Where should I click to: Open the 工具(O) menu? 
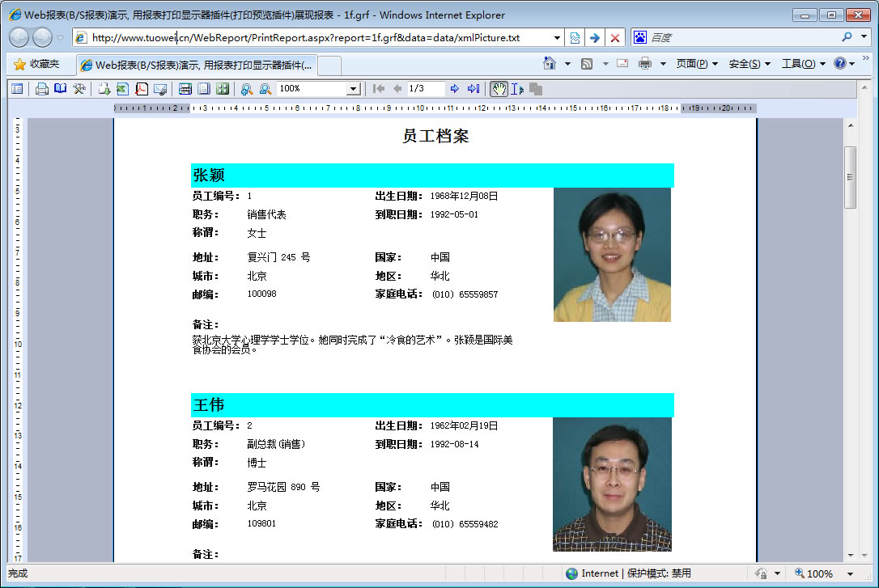(802, 64)
